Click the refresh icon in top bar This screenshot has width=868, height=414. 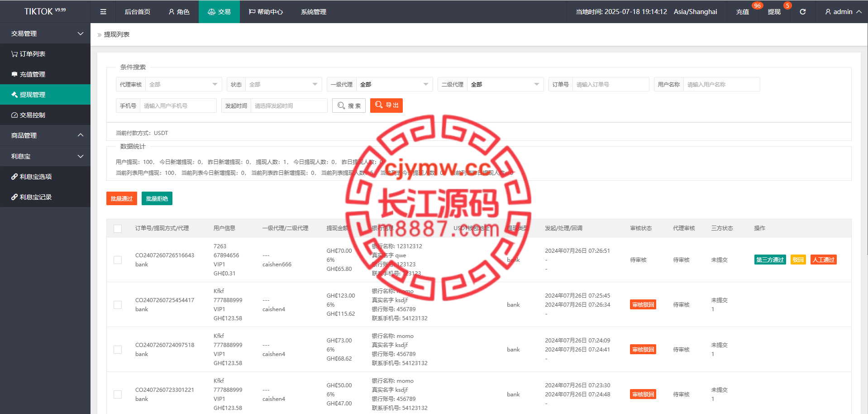(802, 12)
